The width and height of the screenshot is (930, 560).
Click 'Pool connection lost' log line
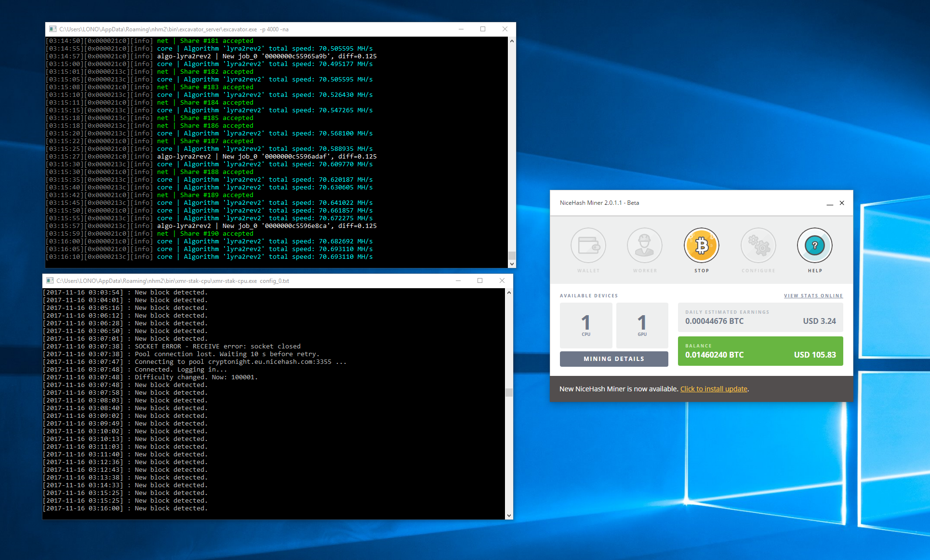pyautogui.click(x=181, y=354)
